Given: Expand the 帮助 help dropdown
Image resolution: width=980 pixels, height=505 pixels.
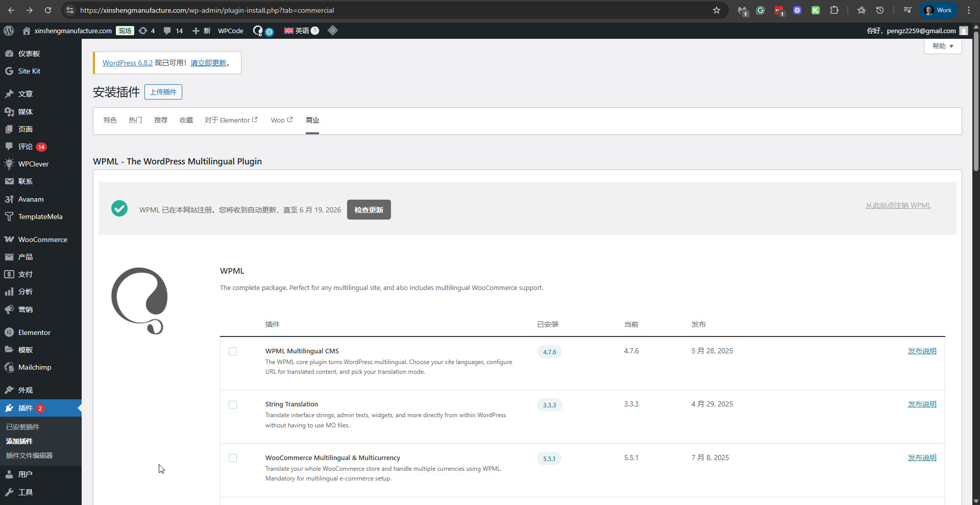Looking at the screenshot, I should click(943, 46).
